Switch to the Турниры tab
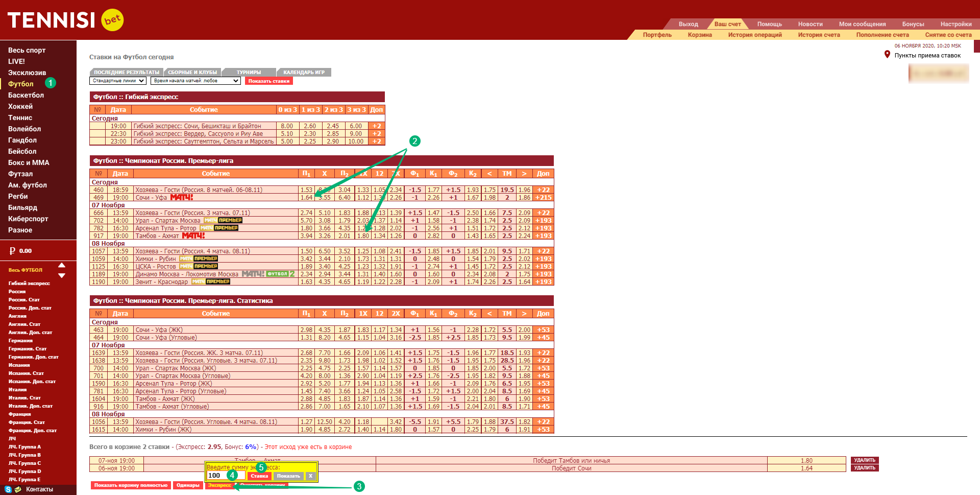 click(249, 73)
